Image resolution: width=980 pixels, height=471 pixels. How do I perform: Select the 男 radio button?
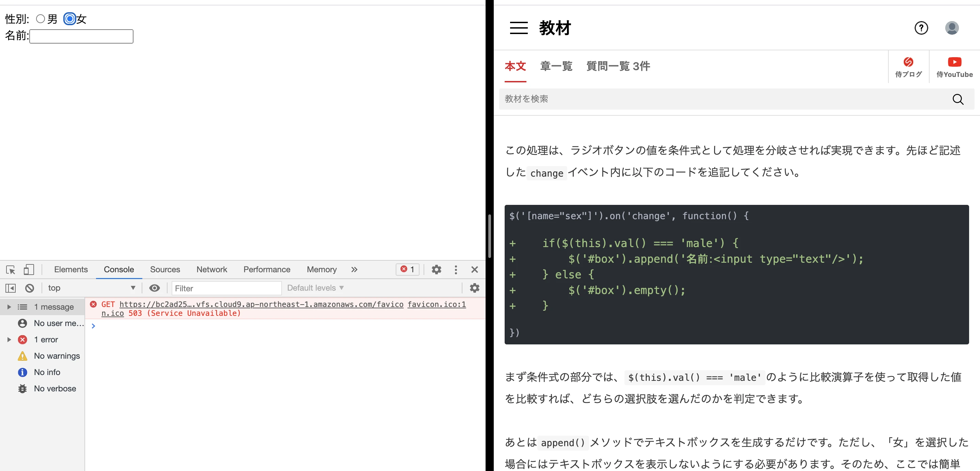[x=40, y=19]
